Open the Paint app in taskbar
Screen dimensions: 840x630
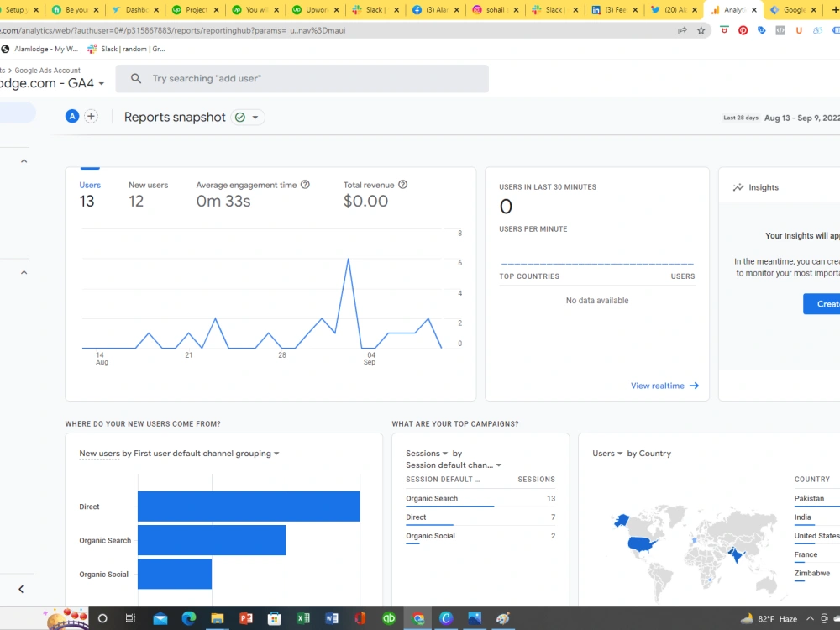point(502,619)
